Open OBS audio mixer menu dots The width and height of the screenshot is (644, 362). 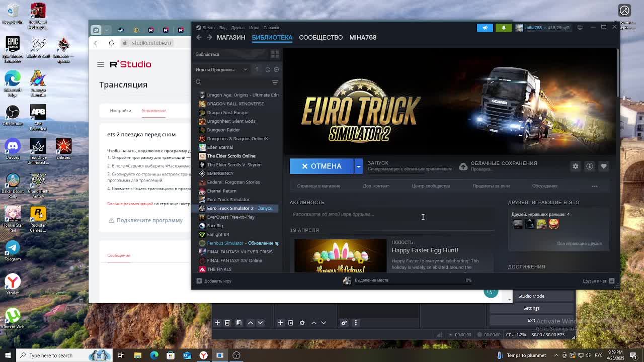pos(356,323)
